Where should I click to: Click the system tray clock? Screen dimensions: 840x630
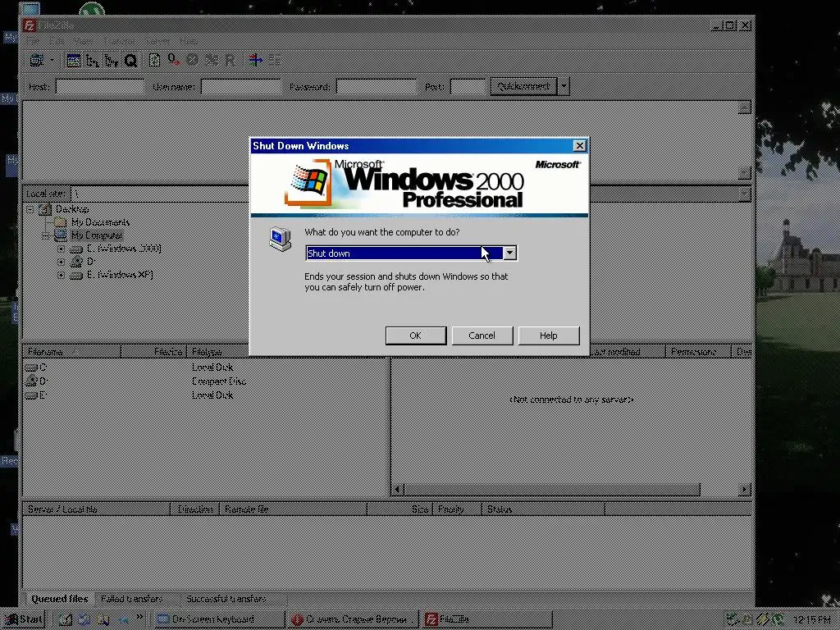813,620
